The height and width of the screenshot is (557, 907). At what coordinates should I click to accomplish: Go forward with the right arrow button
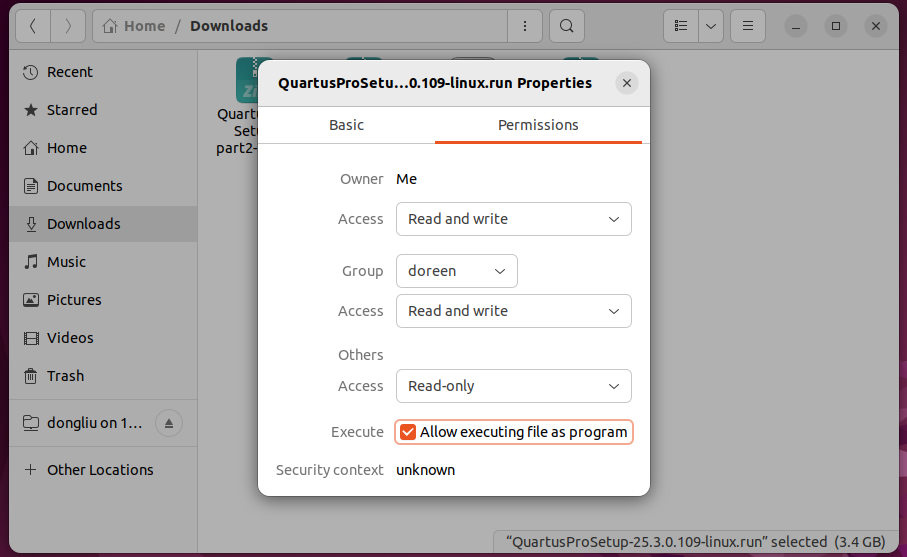(68, 26)
